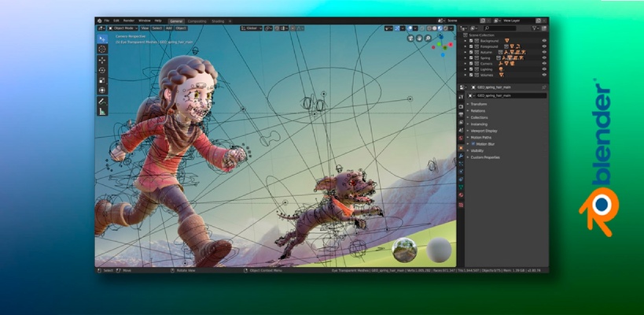Image resolution: width=644 pixels, height=315 pixels.
Task: Toggle the Motion Blur checkbox
Action: tap(473, 144)
